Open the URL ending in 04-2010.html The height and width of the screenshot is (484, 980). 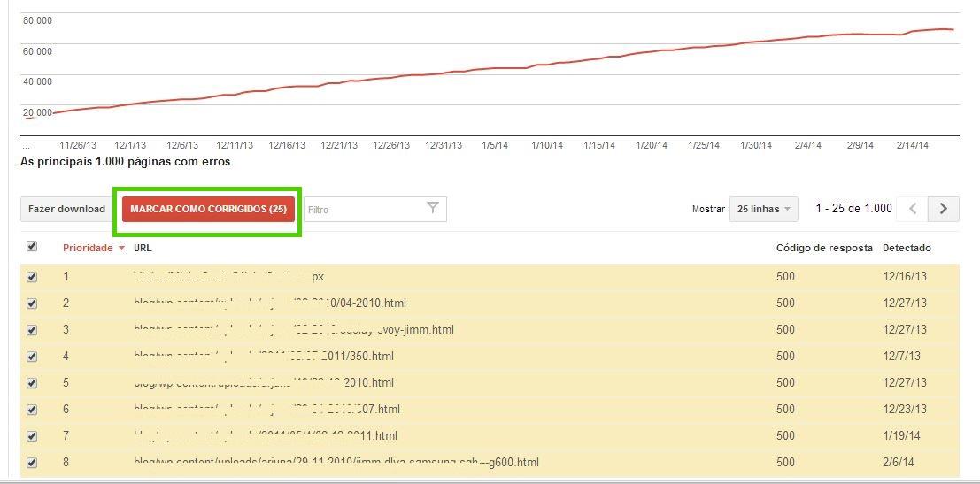click(x=257, y=303)
